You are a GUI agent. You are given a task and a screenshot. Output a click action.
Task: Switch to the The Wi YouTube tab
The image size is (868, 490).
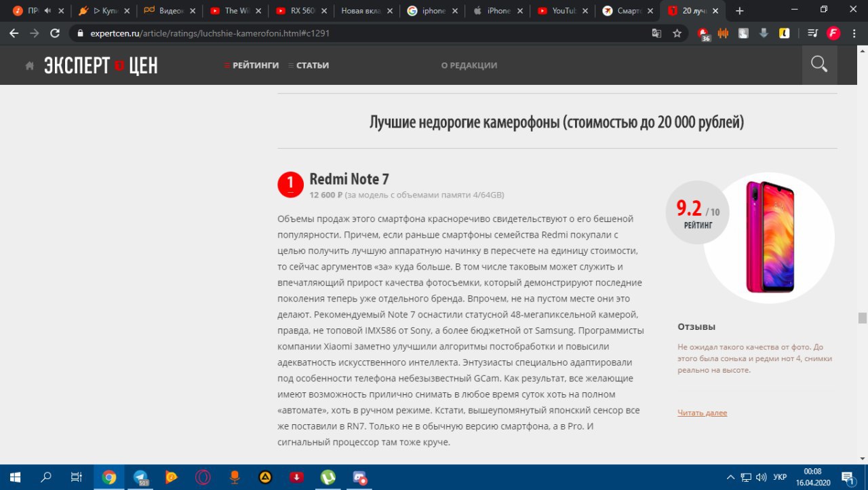(234, 11)
